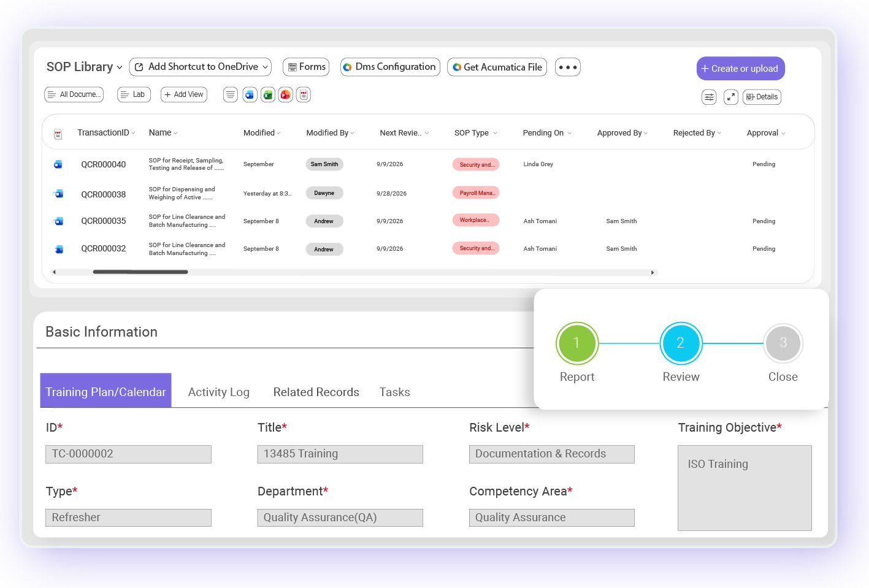Click the Training Objective text area
Viewport: 869px width, 588px height.
coord(745,488)
